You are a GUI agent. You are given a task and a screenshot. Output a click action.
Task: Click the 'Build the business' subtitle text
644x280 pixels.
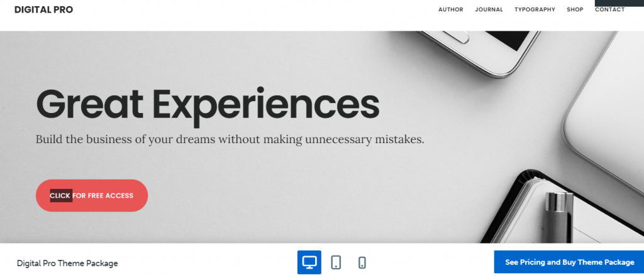coord(230,139)
